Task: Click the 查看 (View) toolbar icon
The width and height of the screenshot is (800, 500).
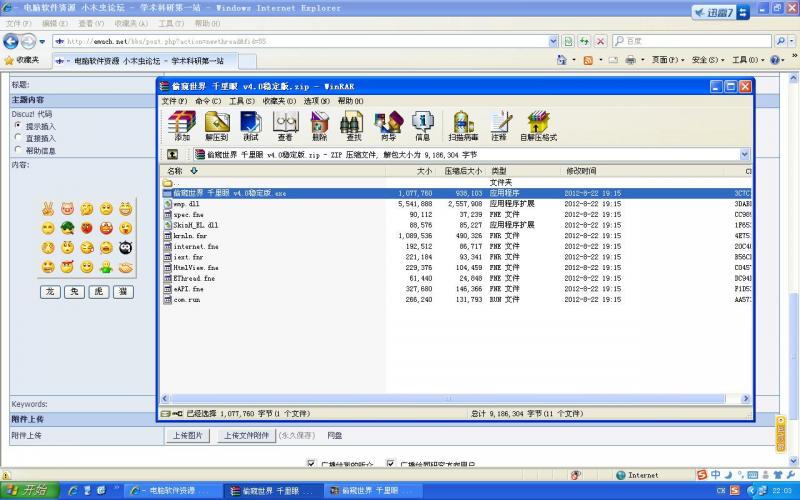Action: 285,126
